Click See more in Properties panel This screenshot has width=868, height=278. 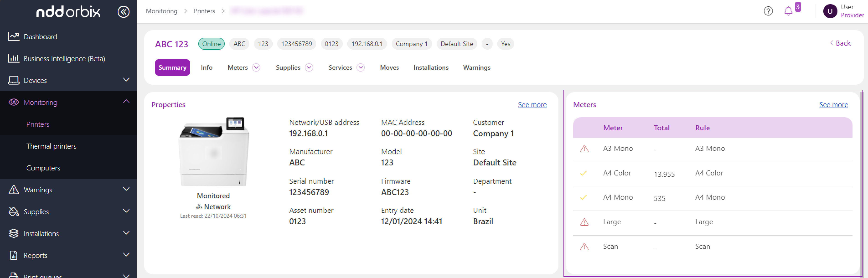(532, 105)
